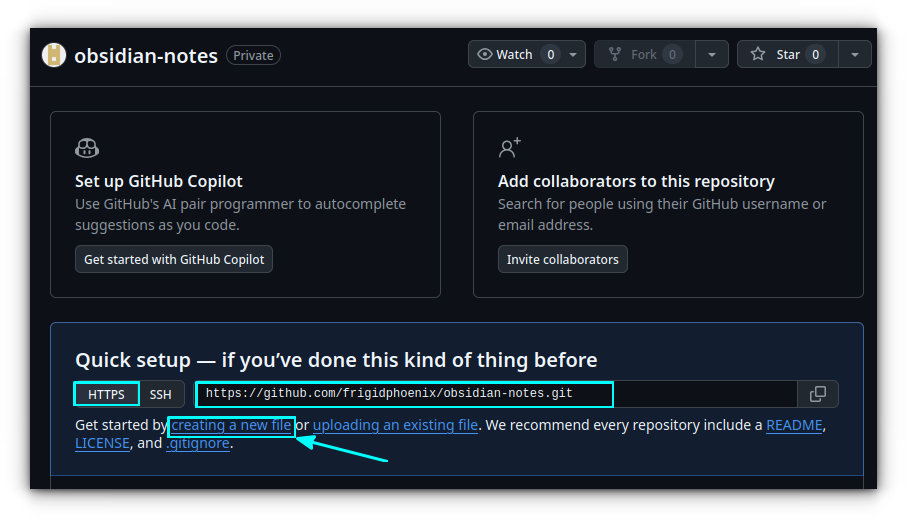Screen dimensions: 907x521
Task: Follow the uploading an existing file link
Action: (x=395, y=425)
